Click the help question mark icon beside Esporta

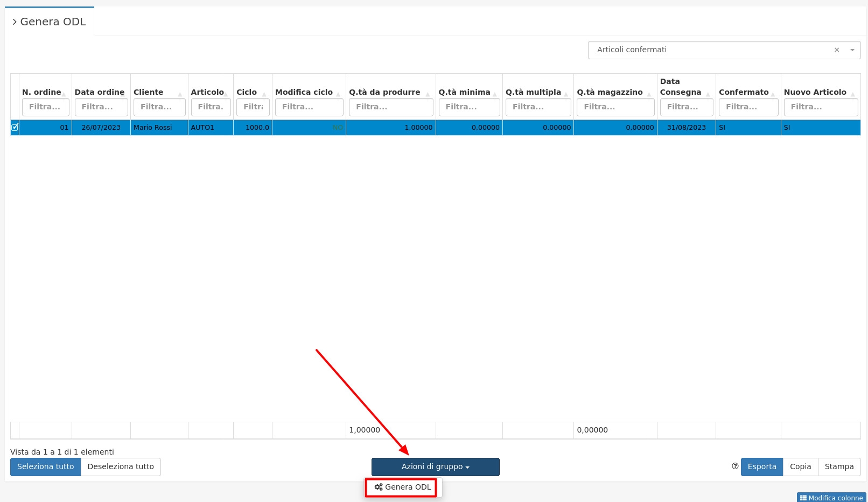pos(735,466)
